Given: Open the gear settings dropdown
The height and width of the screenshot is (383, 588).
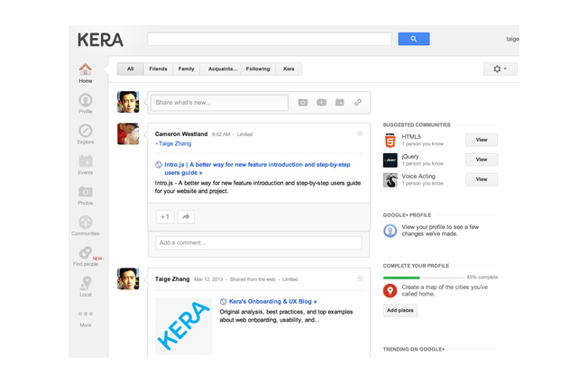Looking at the screenshot, I should (x=501, y=69).
